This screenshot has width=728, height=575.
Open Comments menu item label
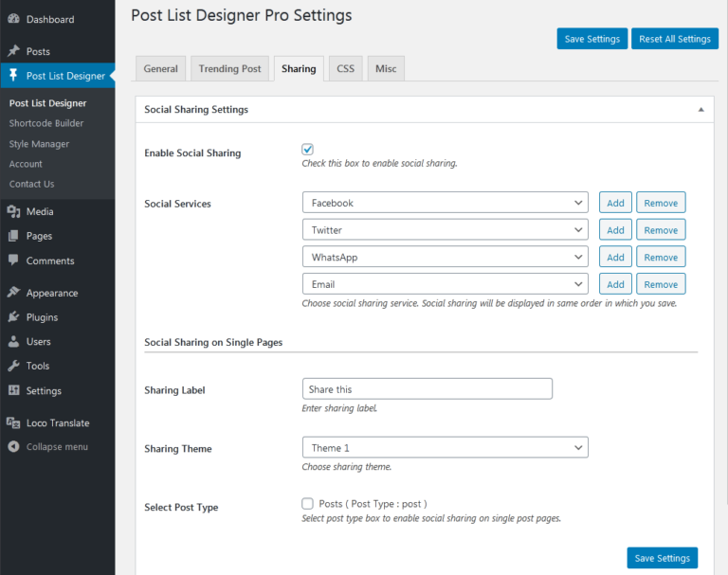click(x=50, y=261)
